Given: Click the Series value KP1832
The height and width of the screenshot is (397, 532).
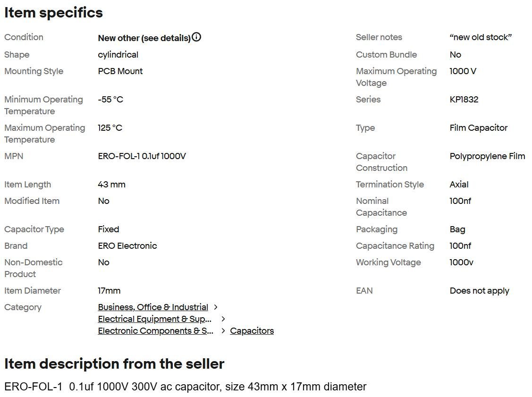Looking at the screenshot, I should [x=464, y=100].
